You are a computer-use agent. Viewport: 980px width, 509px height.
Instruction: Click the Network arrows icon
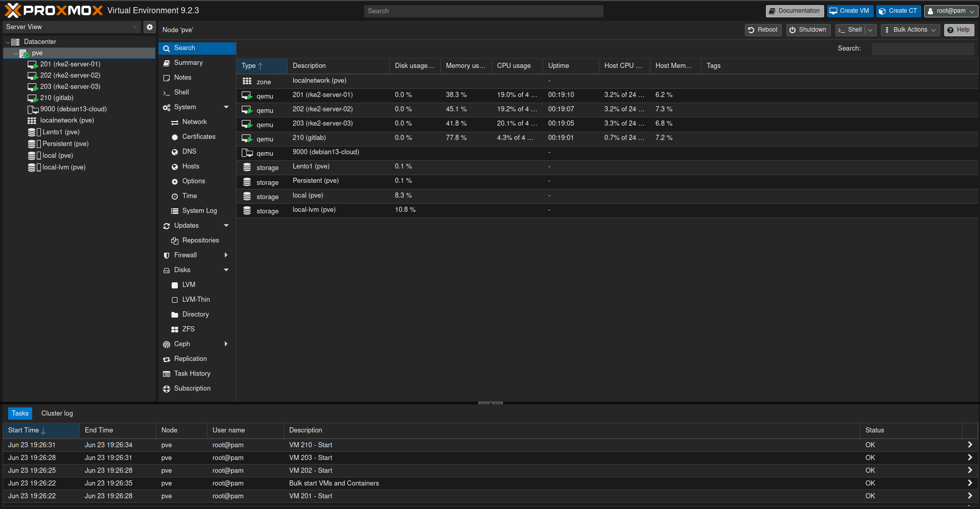pyautogui.click(x=175, y=122)
